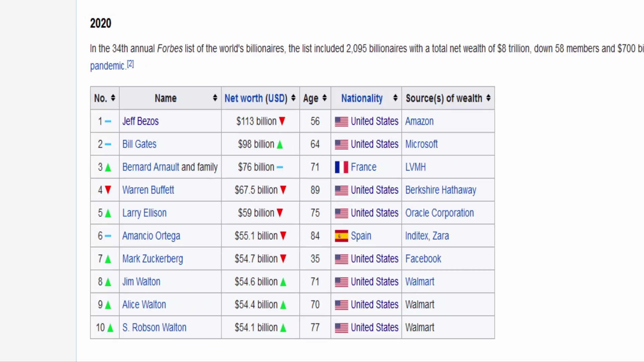Open the Oracle Corporation link

439,213
